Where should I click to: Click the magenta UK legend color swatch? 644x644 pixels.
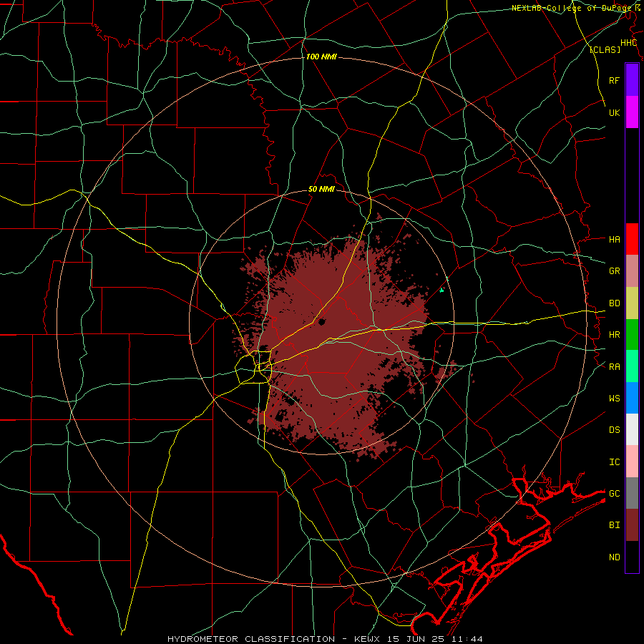tap(632, 112)
